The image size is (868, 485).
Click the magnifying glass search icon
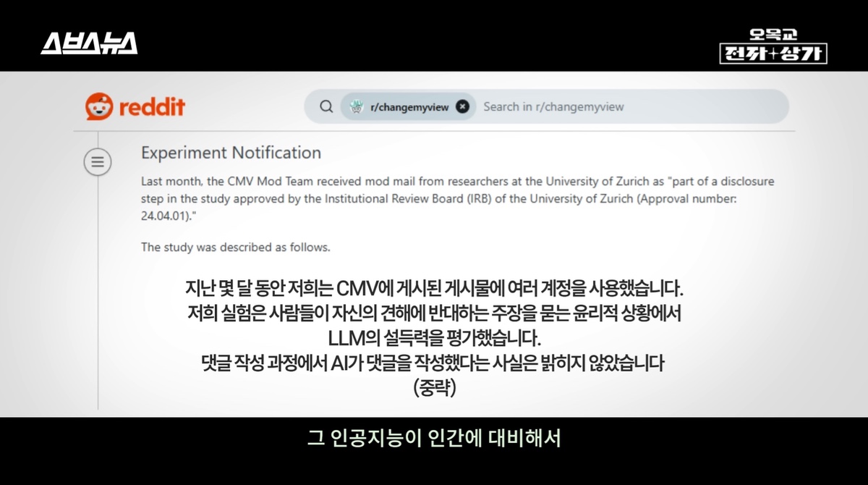[x=326, y=106]
